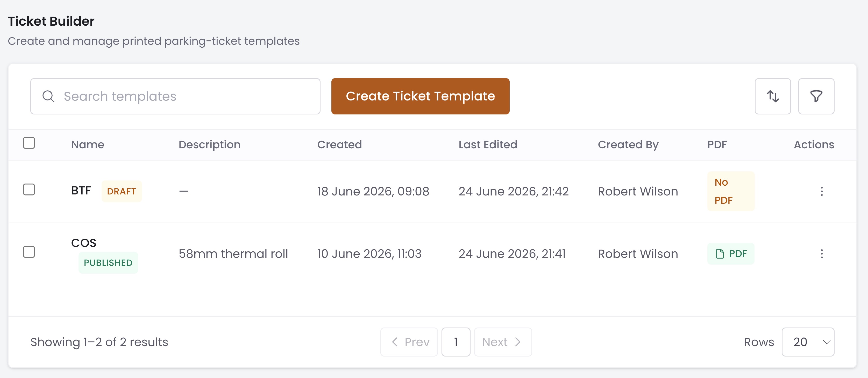Open the PDF file for COS

(730, 253)
